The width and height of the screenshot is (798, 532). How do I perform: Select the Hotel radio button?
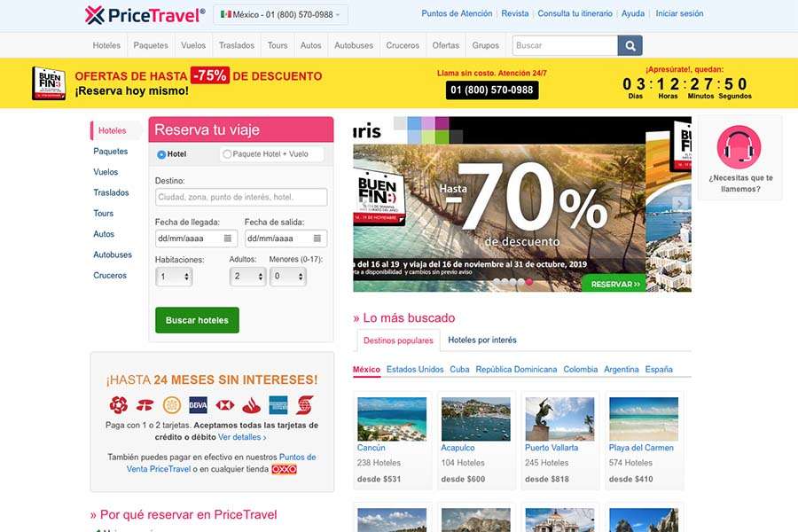pos(161,154)
